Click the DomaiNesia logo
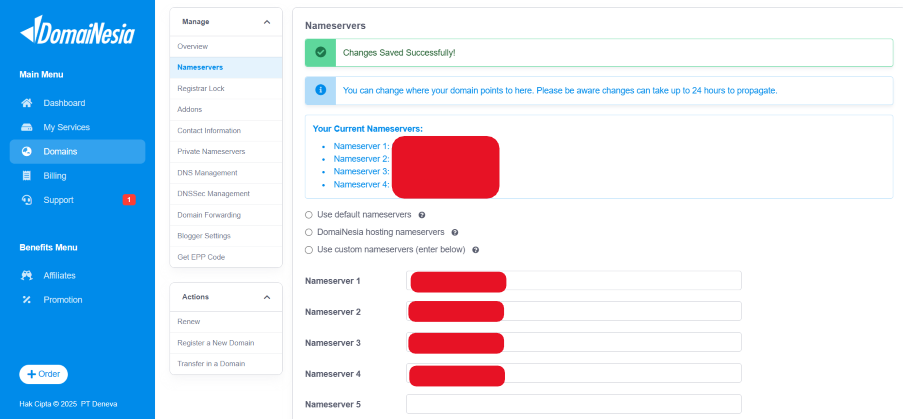The height and width of the screenshot is (419, 903). (77, 33)
